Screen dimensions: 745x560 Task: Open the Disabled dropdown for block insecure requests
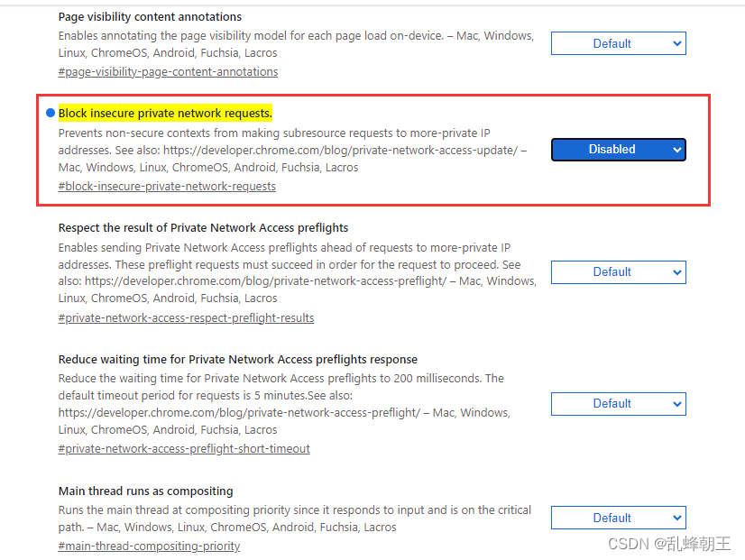[x=618, y=150]
